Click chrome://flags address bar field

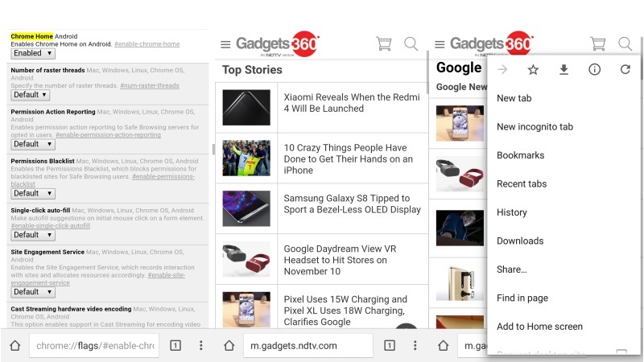point(94,346)
